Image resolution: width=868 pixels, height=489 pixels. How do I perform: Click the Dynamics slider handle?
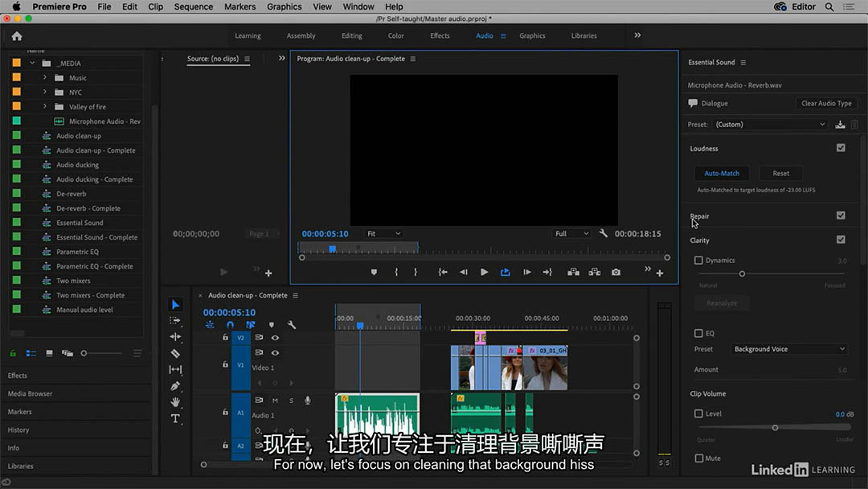coord(742,273)
